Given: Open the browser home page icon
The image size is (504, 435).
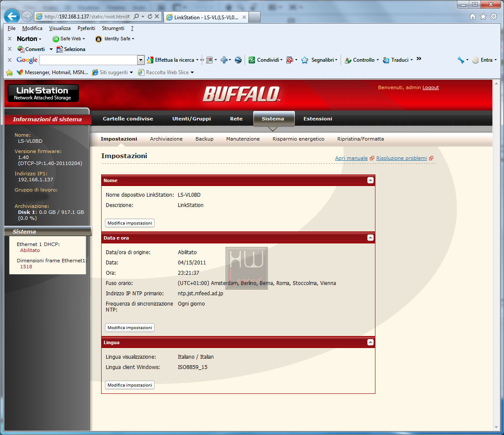Looking at the screenshot, I should click(472, 17).
